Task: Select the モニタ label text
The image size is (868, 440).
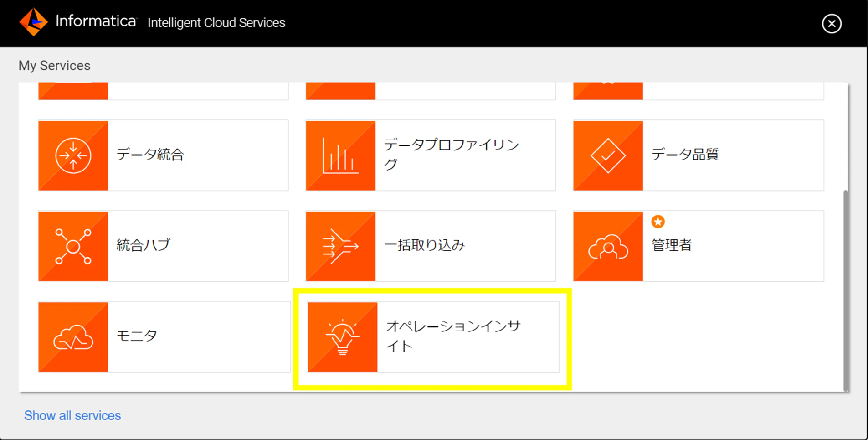Action: [137, 336]
